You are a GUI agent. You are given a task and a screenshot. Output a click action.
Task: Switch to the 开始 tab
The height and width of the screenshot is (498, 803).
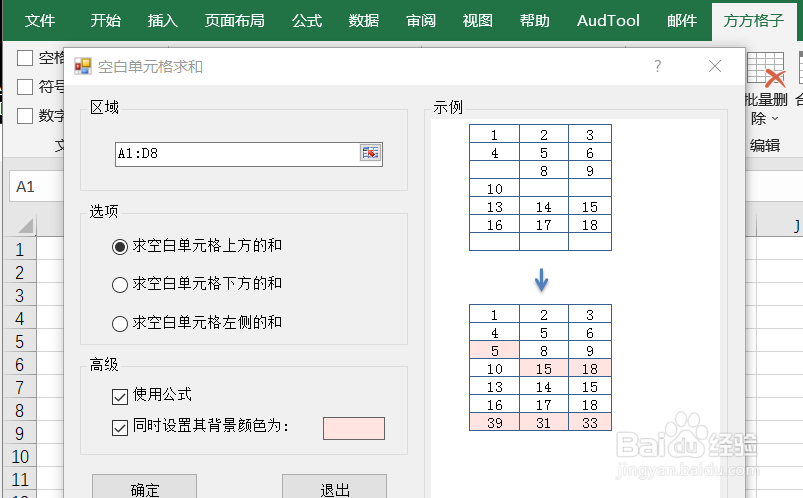pyautogui.click(x=105, y=21)
